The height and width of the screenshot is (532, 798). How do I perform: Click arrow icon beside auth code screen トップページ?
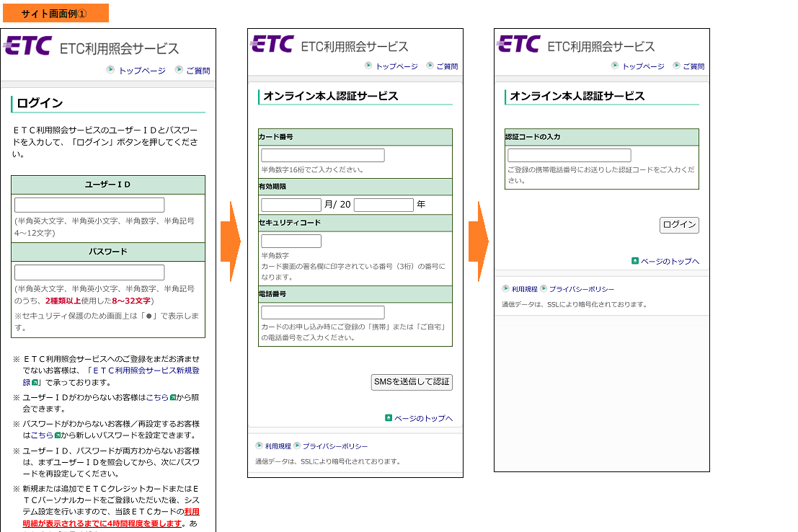pyautogui.click(x=615, y=65)
